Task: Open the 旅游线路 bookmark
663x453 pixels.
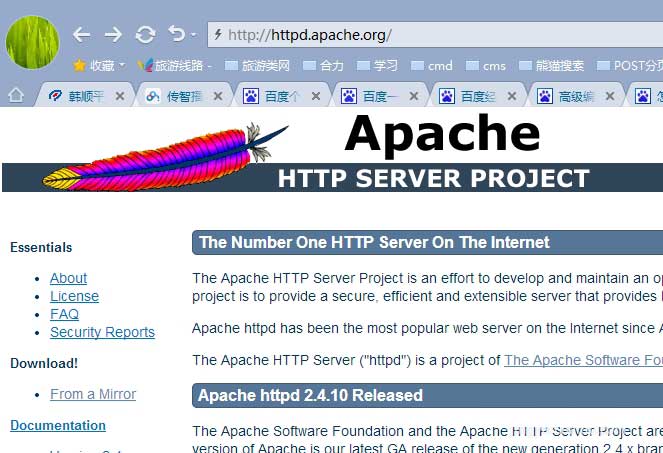Action: [170, 66]
